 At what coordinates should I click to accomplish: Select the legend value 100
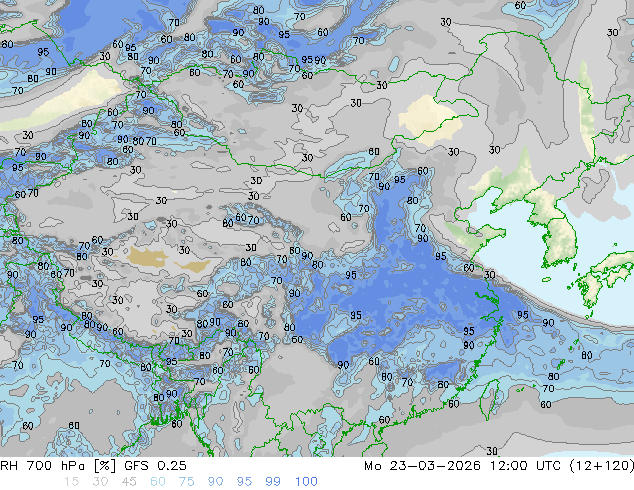[x=306, y=482]
